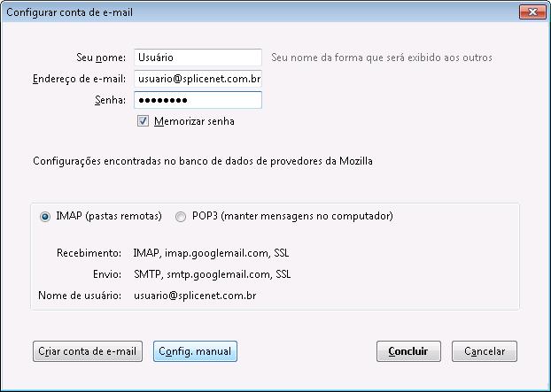Click the Endereço de e-mail: label
This screenshot has width=551, height=392.
coord(79,79)
